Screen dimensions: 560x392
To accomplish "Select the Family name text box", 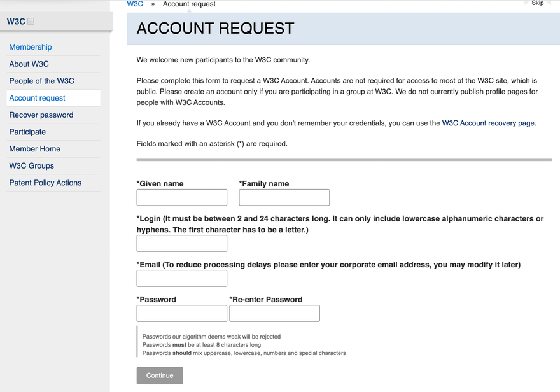I will (x=284, y=197).
